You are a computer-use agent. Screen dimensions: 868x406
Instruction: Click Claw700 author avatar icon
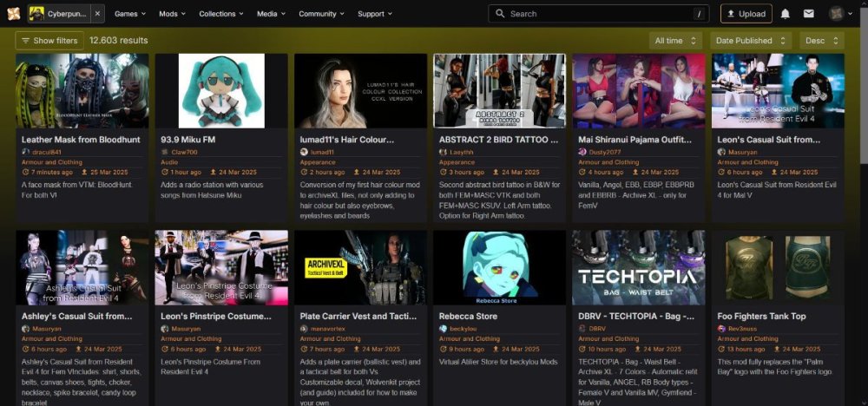coord(164,152)
